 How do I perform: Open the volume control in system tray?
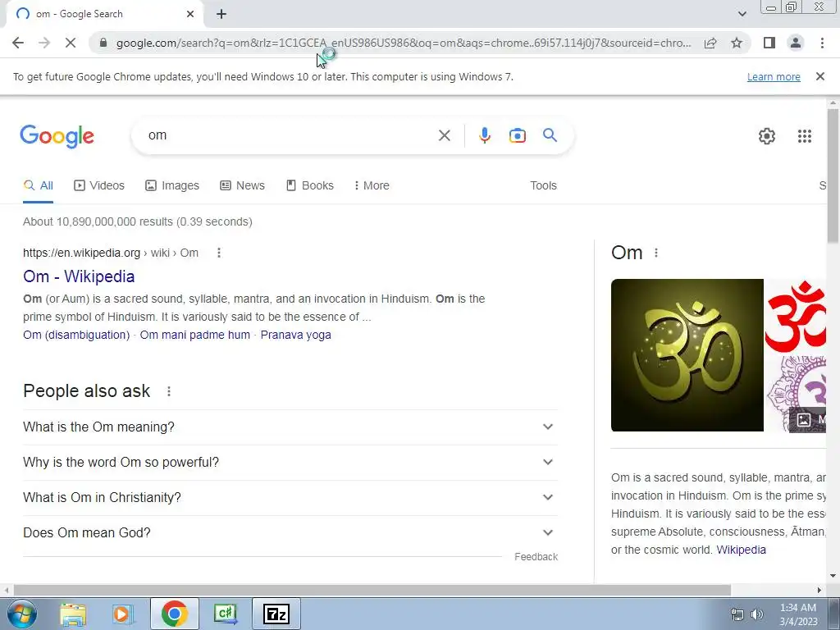(756, 614)
